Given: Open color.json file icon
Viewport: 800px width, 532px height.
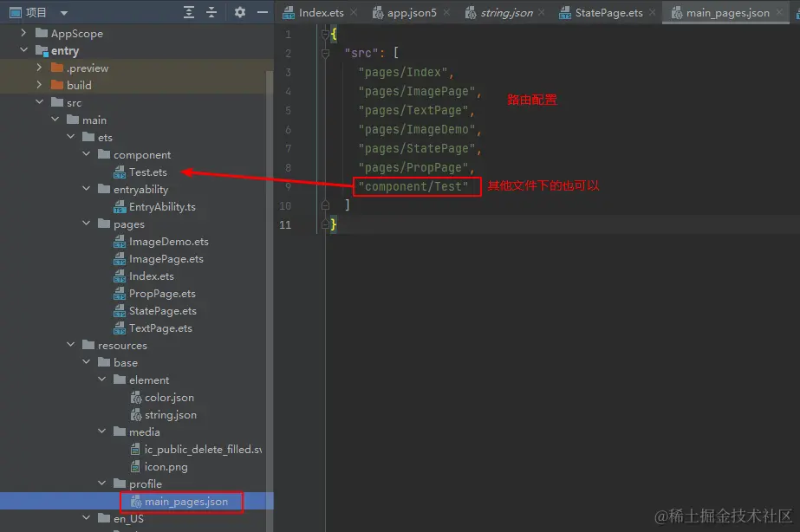Looking at the screenshot, I should click(x=136, y=398).
